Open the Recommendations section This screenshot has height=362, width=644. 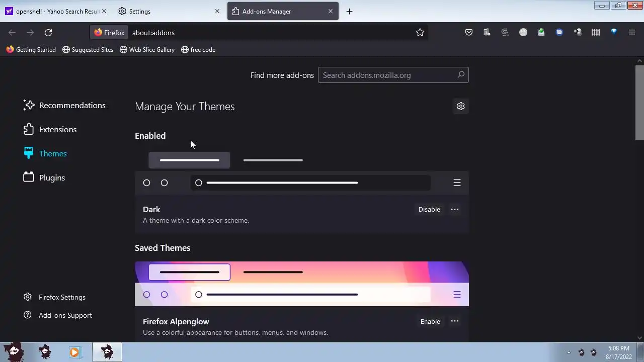coord(64,105)
